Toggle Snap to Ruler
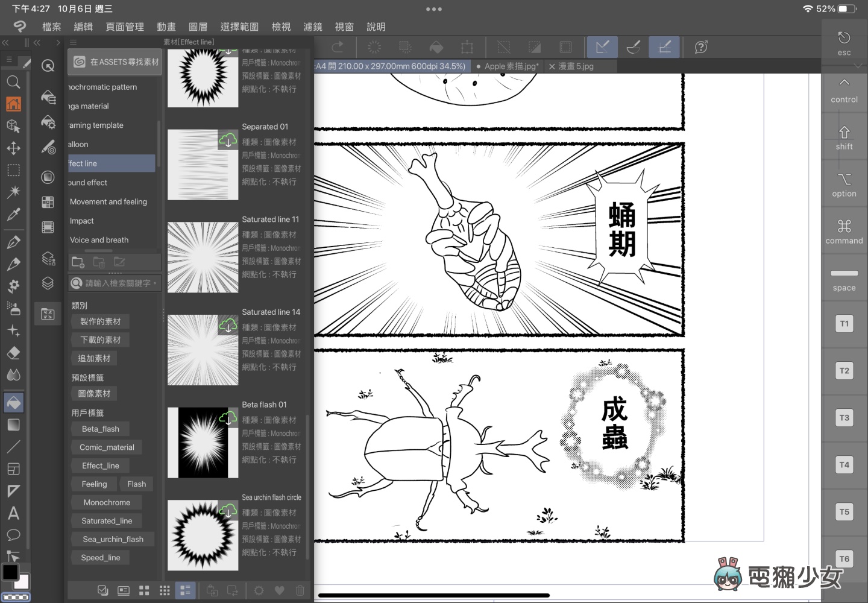Image resolution: width=868 pixels, height=603 pixels. click(602, 47)
